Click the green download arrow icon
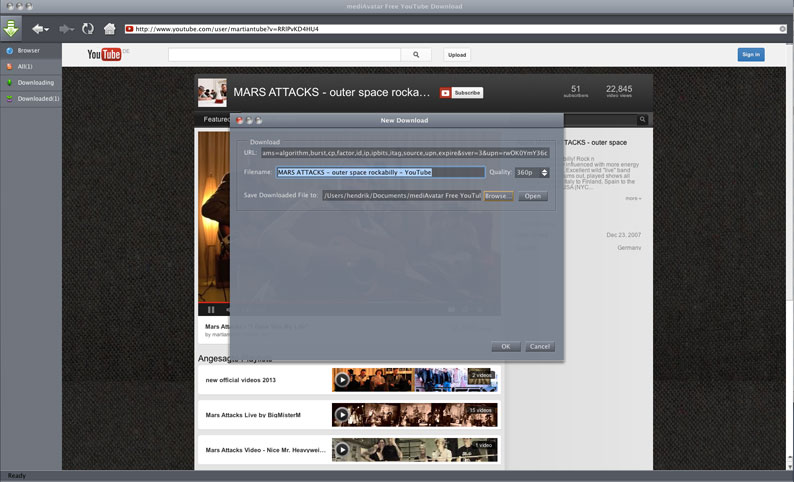The image size is (794, 482). click(12, 28)
